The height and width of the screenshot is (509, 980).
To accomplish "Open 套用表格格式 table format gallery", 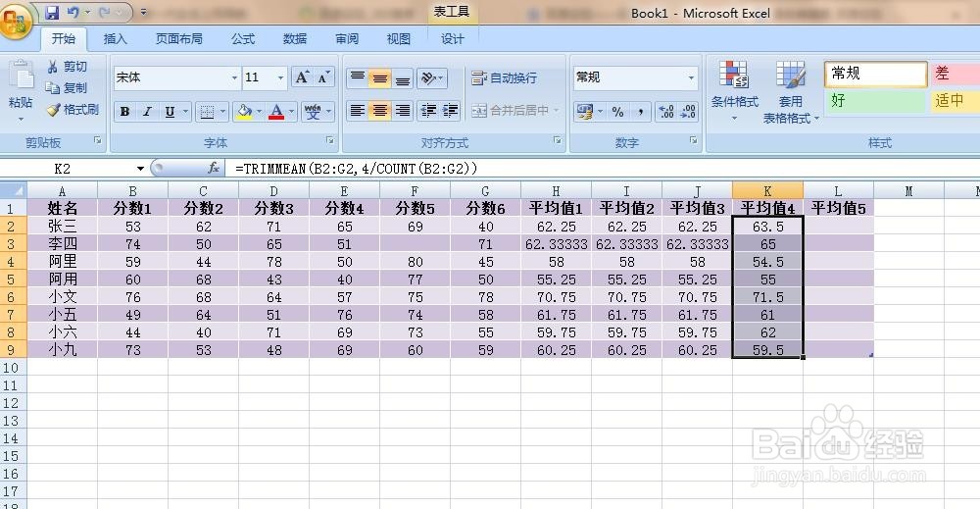I will (x=790, y=92).
